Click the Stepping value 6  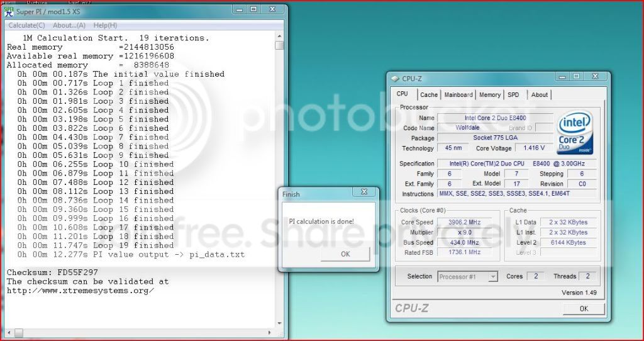[582, 174]
